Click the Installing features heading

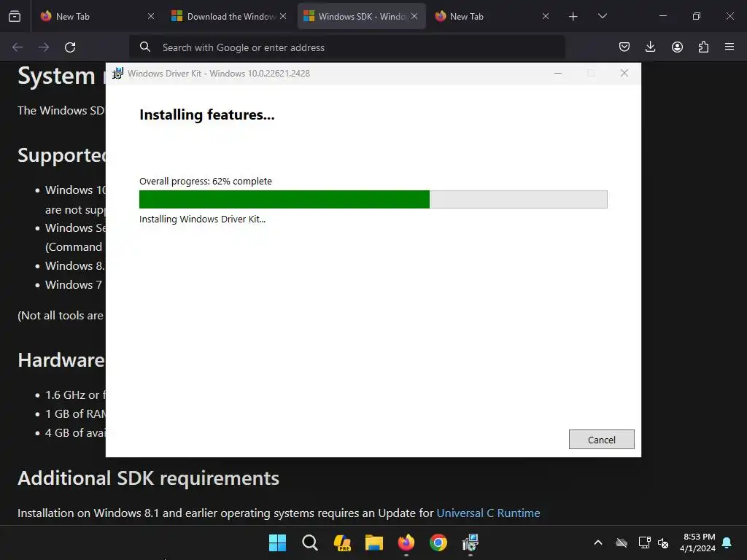(x=207, y=114)
